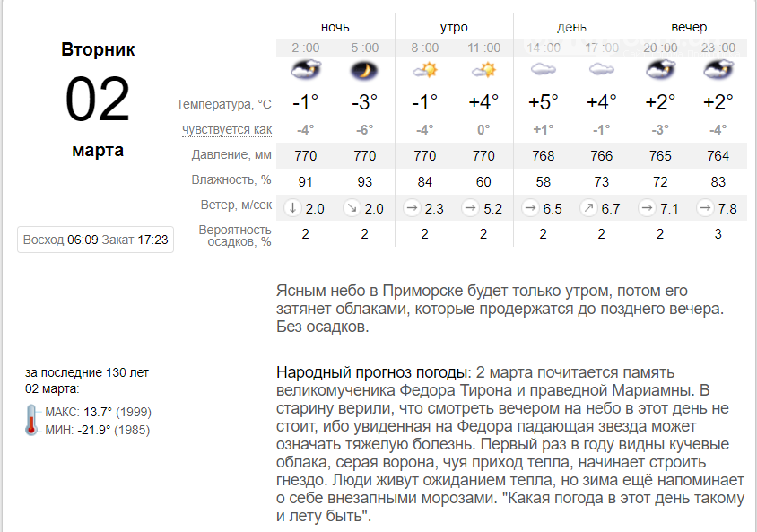Click the 14:00 cloudy weather icon

click(544, 69)
